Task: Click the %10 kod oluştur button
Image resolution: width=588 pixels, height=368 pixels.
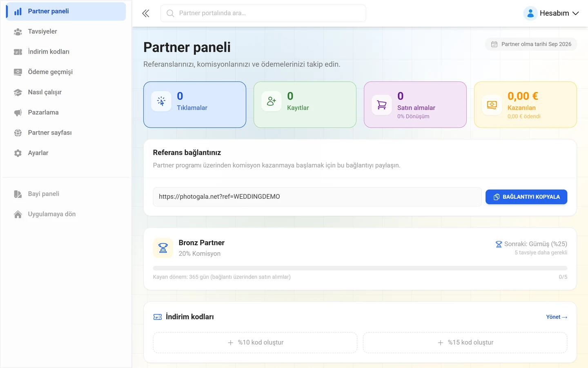Action: pyautogui.click(x=255, y=343)
